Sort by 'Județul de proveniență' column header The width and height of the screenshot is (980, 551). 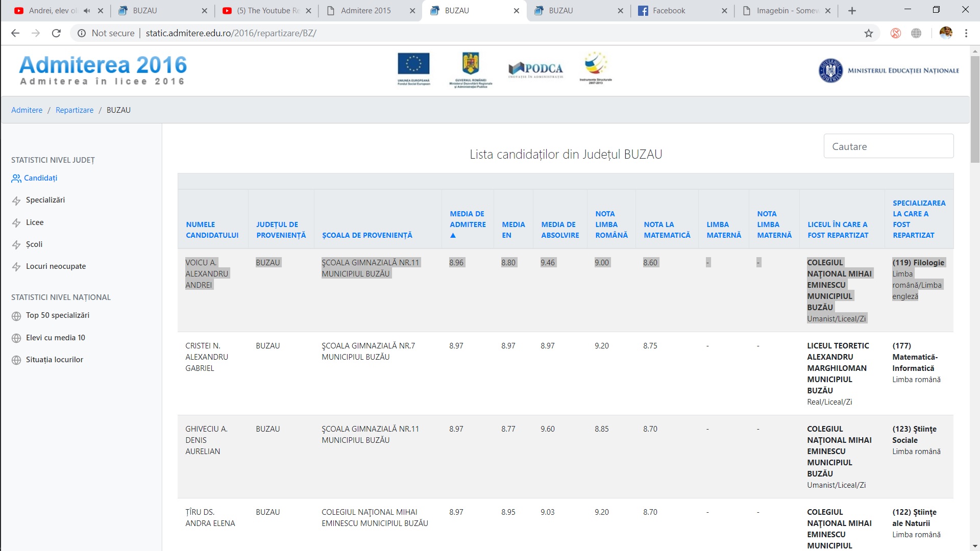click(x=281, y=230)
